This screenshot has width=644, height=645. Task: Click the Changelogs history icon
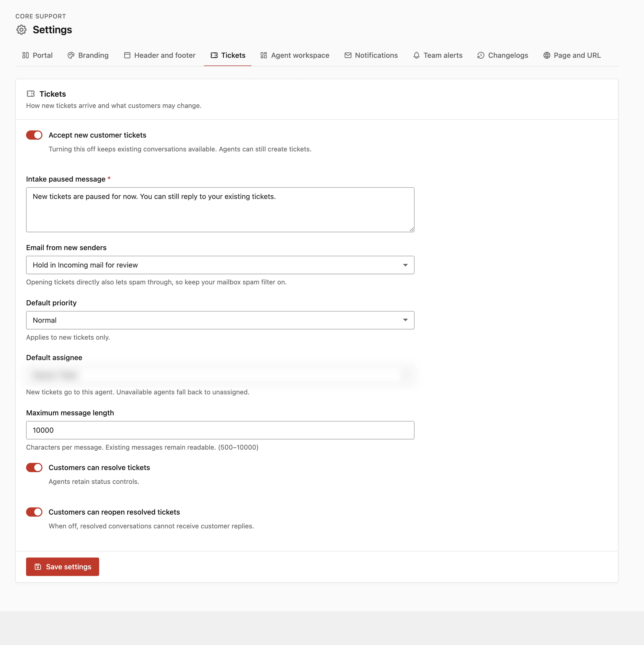[480, 55]
